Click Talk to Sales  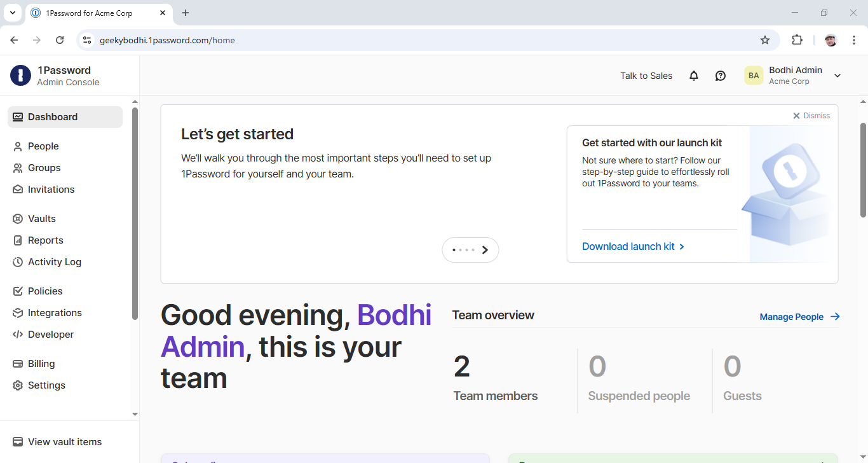pos(646,76)
